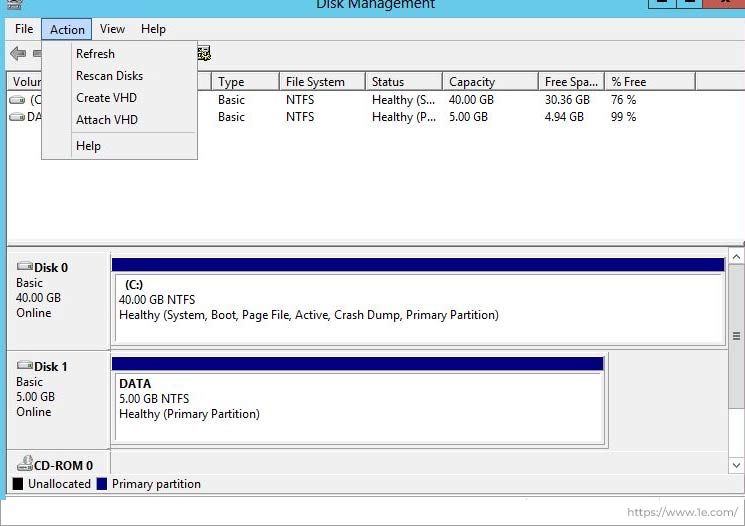The image size is (745, 526).
Task: Click the settings toolbar icon right of menu
Action: pyautogui.click(x=204, y=54)
